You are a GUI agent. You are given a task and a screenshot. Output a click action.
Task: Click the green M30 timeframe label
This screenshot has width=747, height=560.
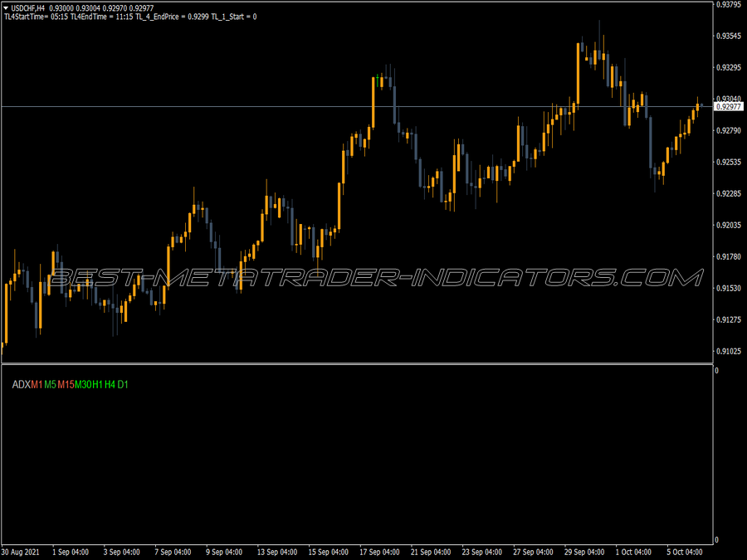tap(83, 384)
